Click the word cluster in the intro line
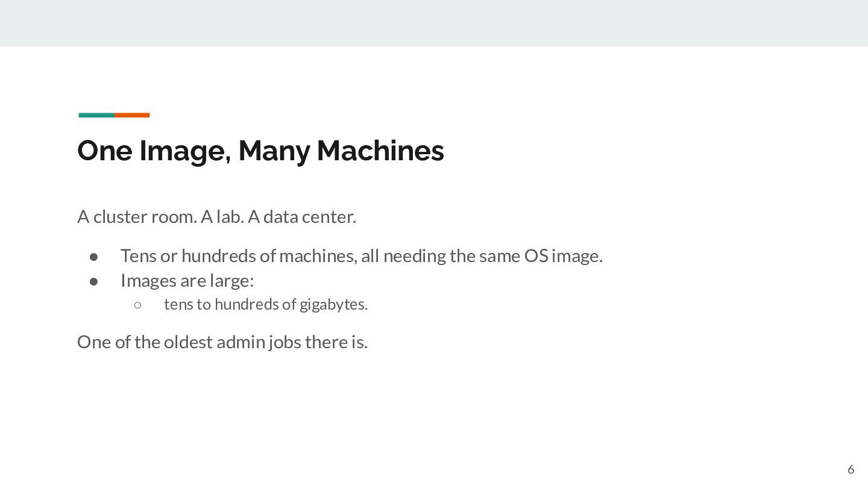The image size is (868, 488). [120, 216]
